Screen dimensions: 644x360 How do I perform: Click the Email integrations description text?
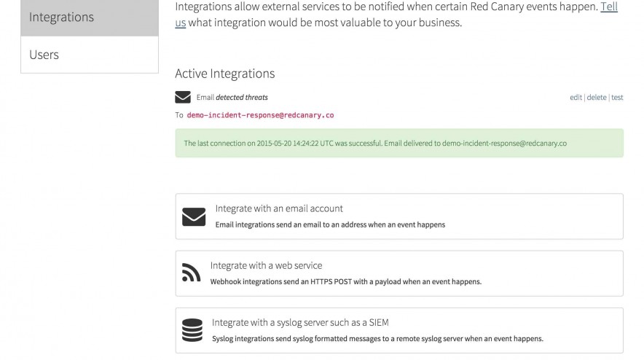click(x=330, y=224)
